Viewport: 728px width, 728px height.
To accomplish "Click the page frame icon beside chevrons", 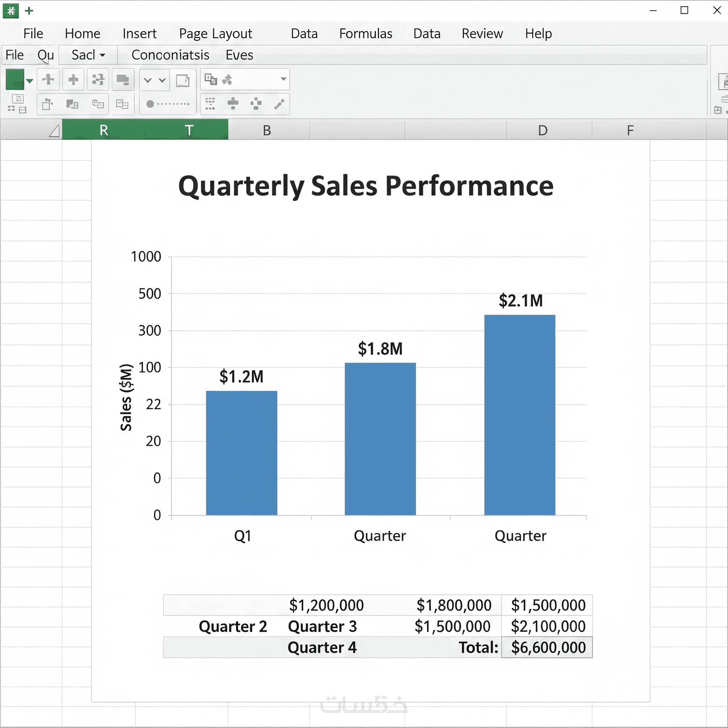I will (x=183, y=80).
